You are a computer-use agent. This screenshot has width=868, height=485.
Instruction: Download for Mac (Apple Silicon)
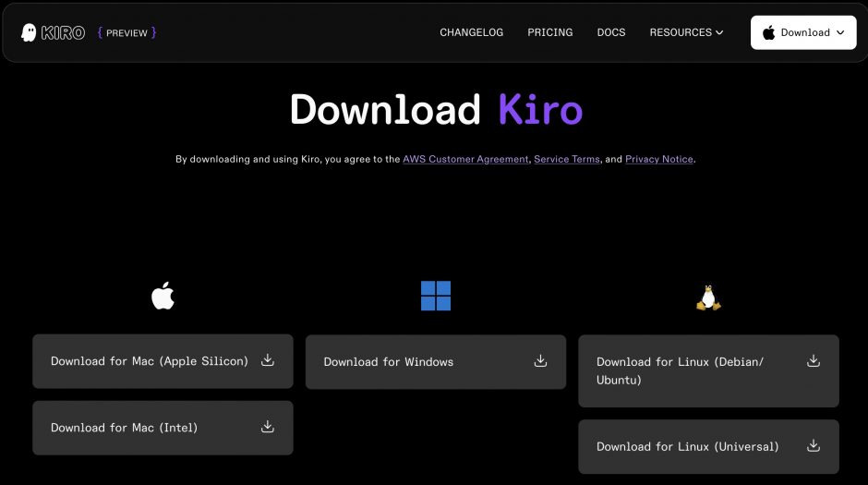click(x=163, y=361)
